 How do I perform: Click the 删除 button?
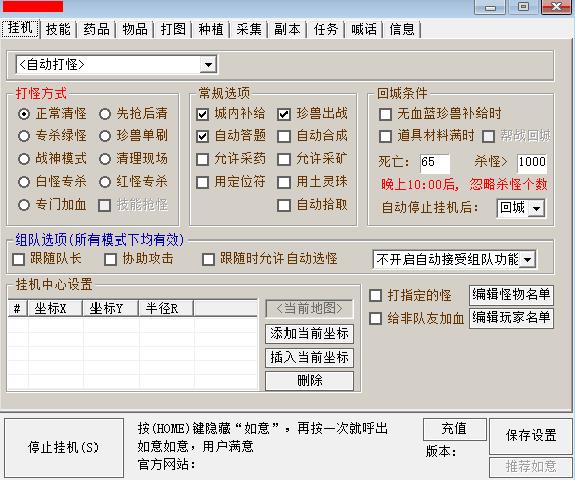click(x=310, y=381)
